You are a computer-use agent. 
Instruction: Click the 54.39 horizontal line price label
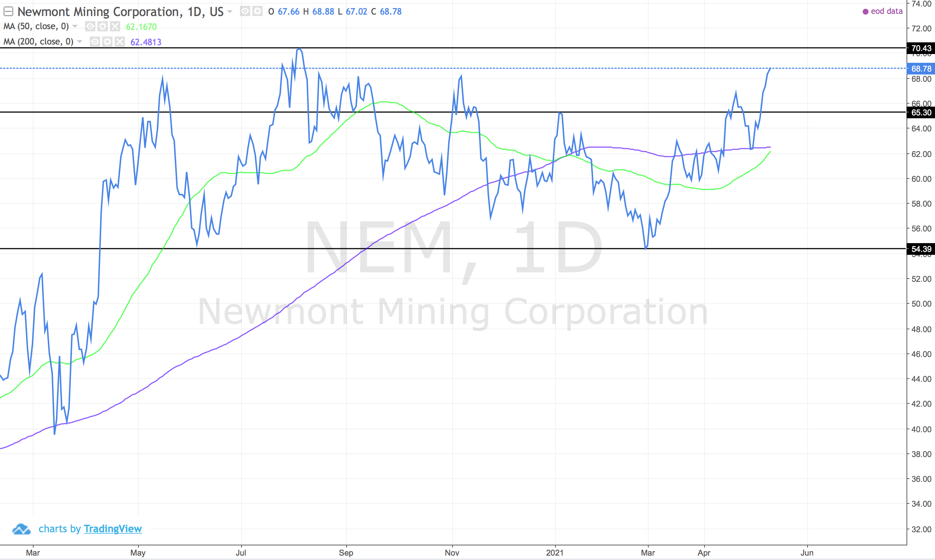[921, 249]
